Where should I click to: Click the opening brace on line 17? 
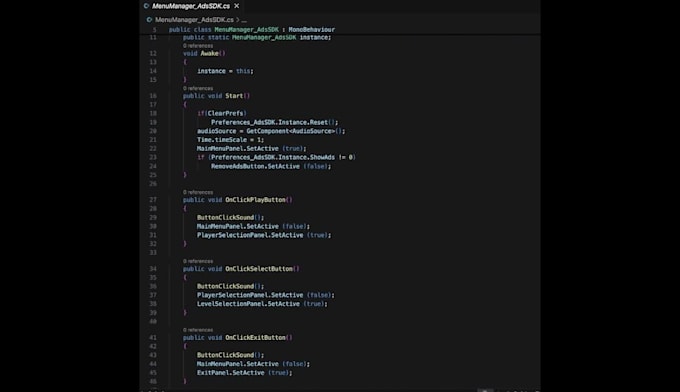[185, 105]
